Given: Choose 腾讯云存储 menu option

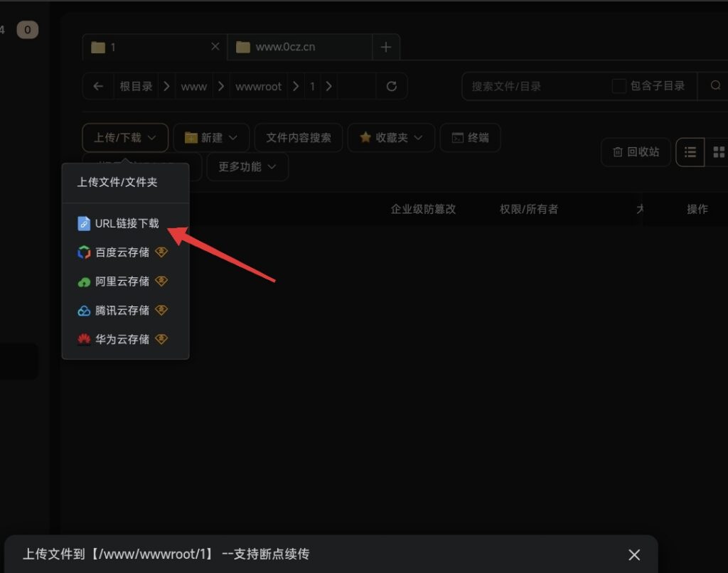Looking at the screenshot, I should pyautogui.click(x=122, y=311).
